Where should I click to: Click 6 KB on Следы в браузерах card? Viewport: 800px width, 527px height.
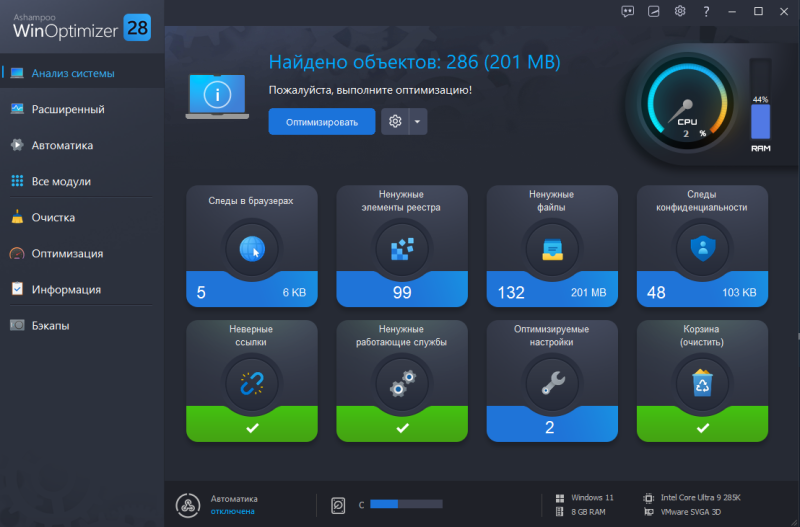(x=294, y=293)
